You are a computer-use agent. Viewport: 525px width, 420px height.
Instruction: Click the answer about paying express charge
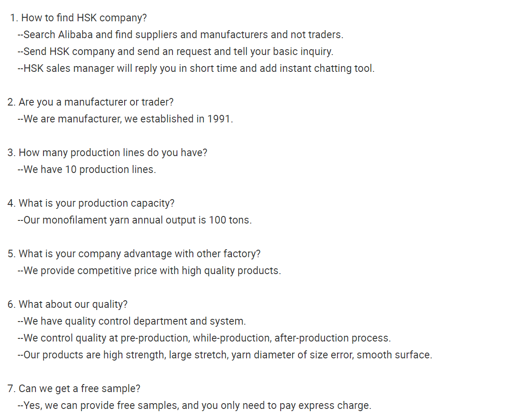[195, 406]
